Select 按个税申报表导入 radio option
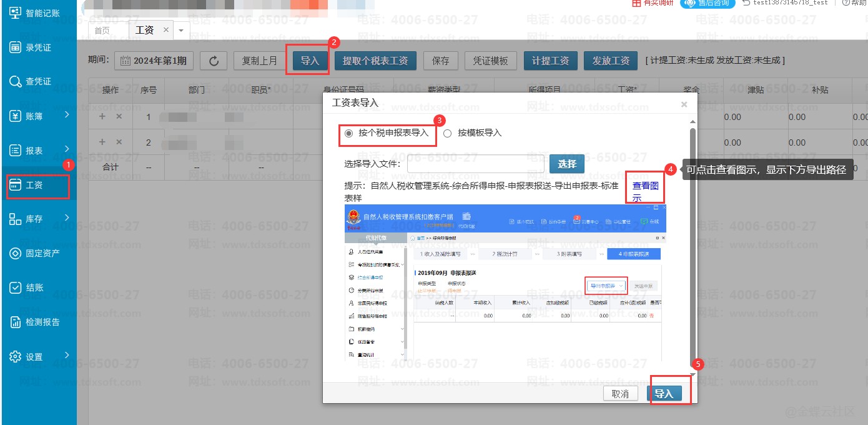 [x=349, y=133]
